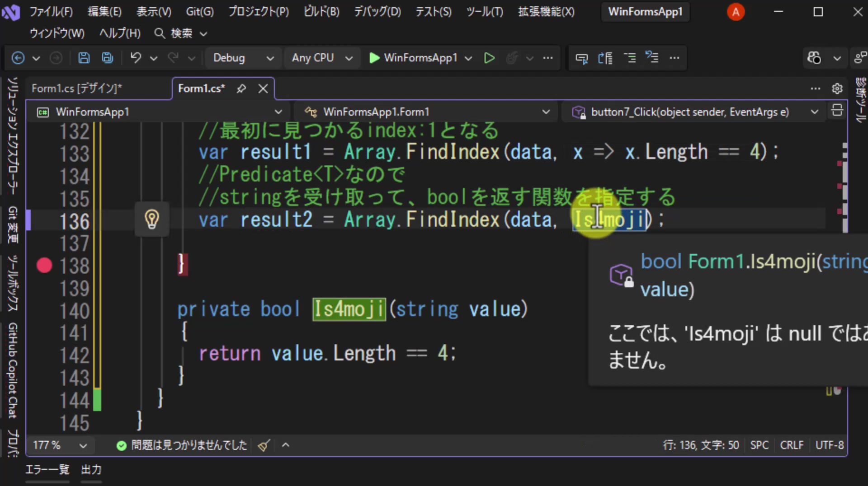The width and height of the screenshot is (868, 486).
Task: Click the code cleanup broom icon
Action: coord(264,445)
